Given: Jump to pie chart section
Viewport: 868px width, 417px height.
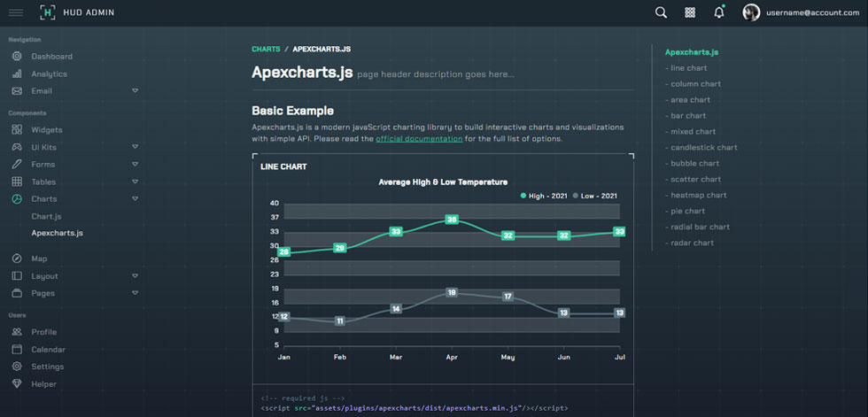Looking at the screenshot, I should coord(686,212).
